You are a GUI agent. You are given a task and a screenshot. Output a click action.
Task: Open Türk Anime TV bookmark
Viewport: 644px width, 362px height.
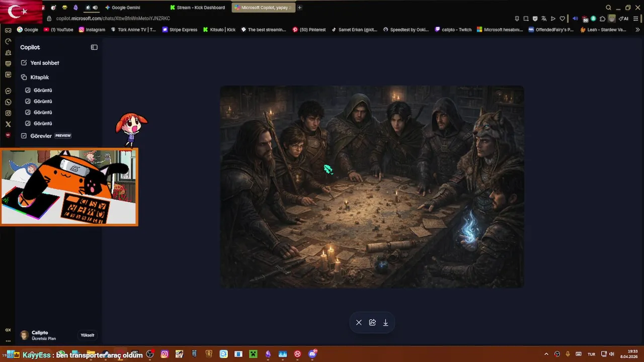[133, 30]
